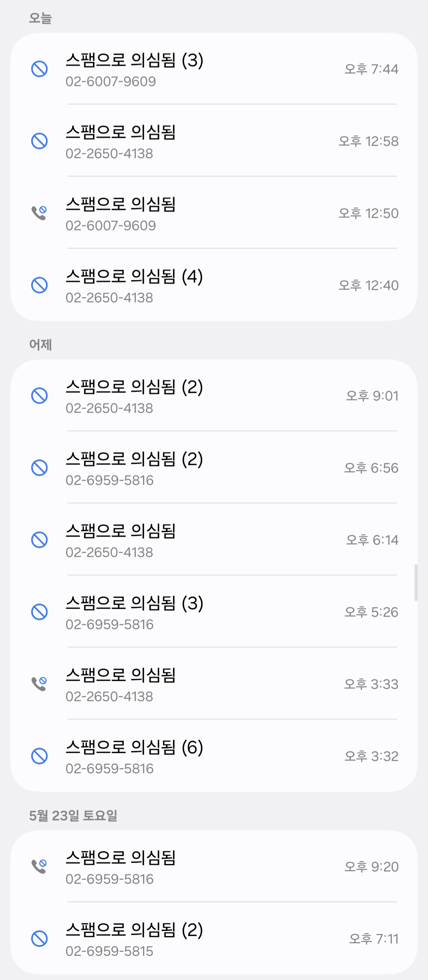Image resolution: width=428 pixels, height=980 pixels.
Task: Select phone number 02-6959-5816 at 오후 6:56
Action: (x=109, y=480)
